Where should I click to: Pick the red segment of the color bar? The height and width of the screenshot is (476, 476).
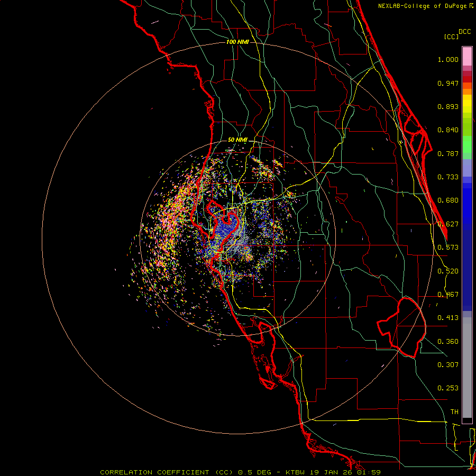(x=467, y=79)
